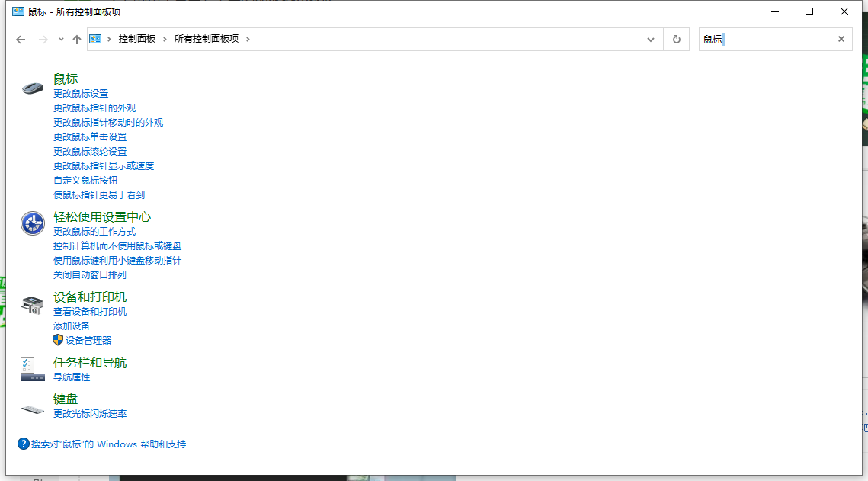Click 搜索对“鼠标”的 Windows 帮助和支持 link
Viewport: 868px width, 481px height.
pyautogui.click(x=108, y=444)
